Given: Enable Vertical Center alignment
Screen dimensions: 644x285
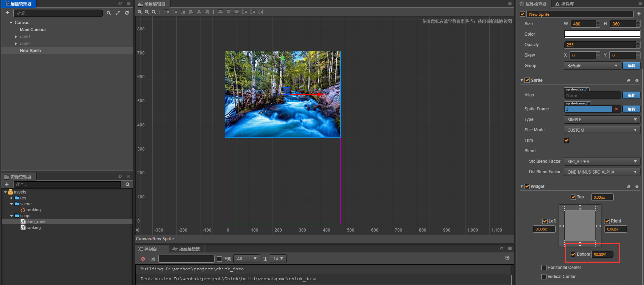Looking at the screenshot, I should [544, 277].
